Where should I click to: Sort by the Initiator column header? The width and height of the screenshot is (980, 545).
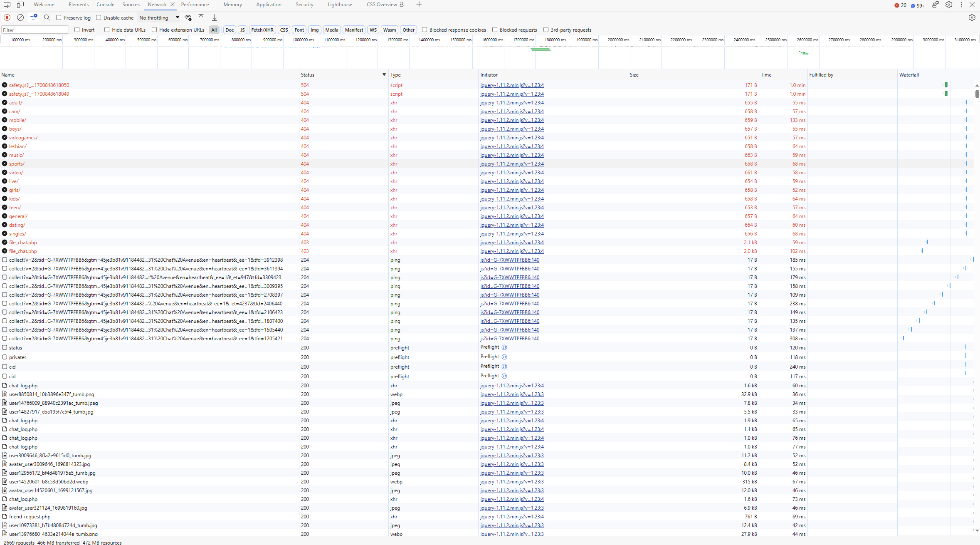click(553, 75)
